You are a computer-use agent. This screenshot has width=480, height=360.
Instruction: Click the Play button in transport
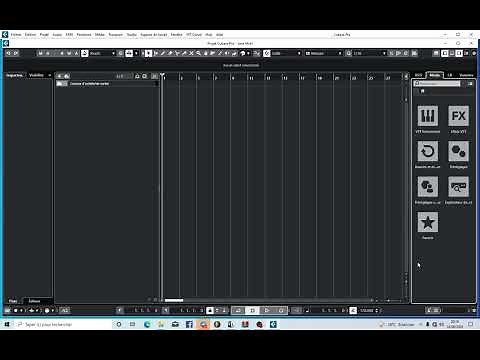tap(267, 310)
